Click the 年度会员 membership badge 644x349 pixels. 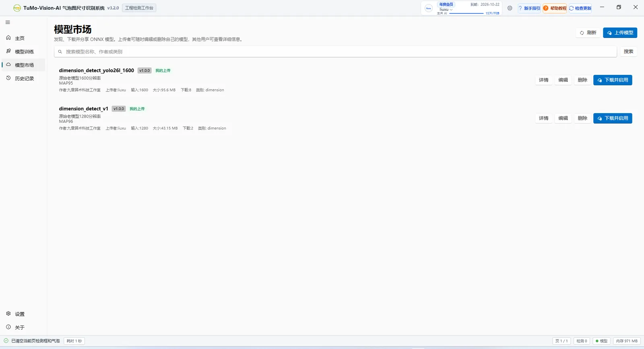coord(446,4)
